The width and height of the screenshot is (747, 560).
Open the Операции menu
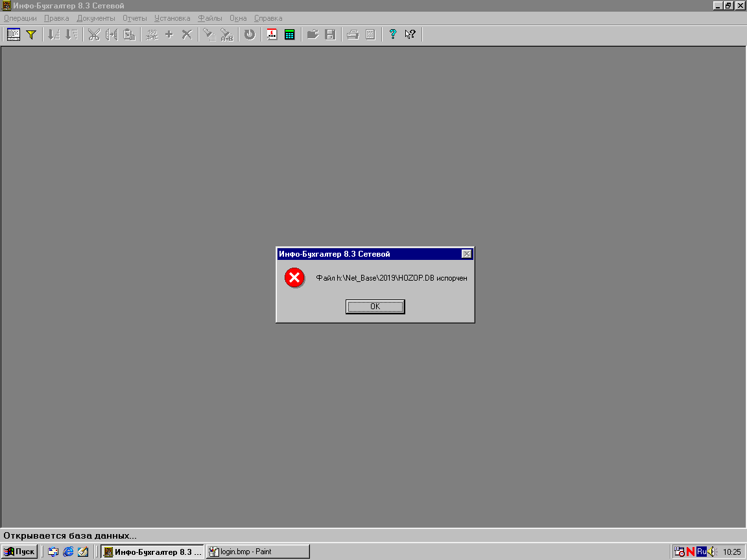coord(20,18)
